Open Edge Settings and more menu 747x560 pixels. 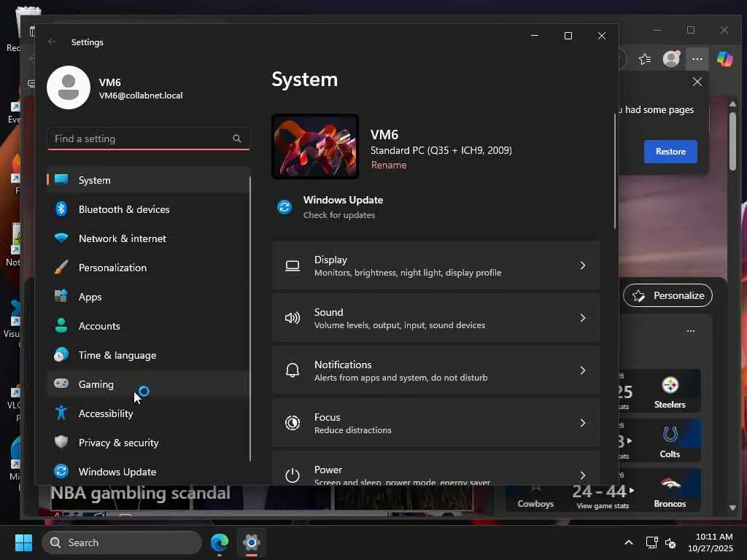[x=697, y=59]
